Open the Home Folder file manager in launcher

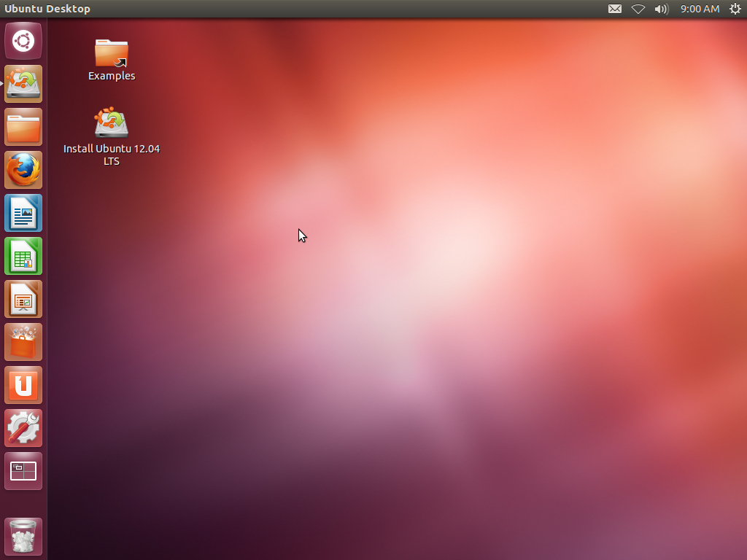[23, 127]
